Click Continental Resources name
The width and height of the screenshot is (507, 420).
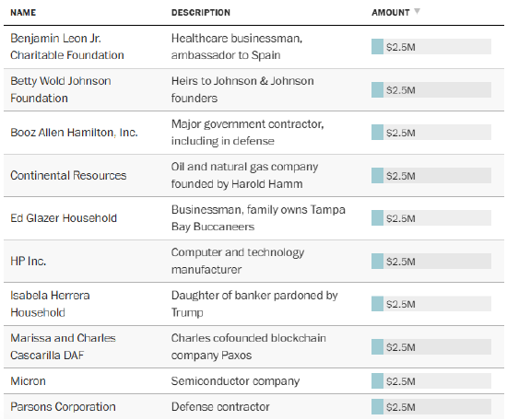[x=68, y=175]
